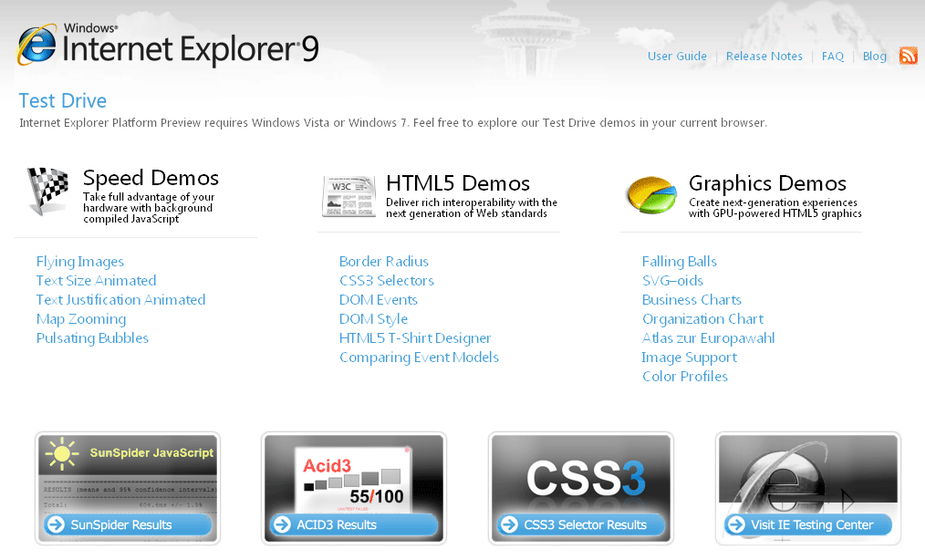
Task: Click the checkered flag Speed Demos icon
Action: tap(47, 192)
